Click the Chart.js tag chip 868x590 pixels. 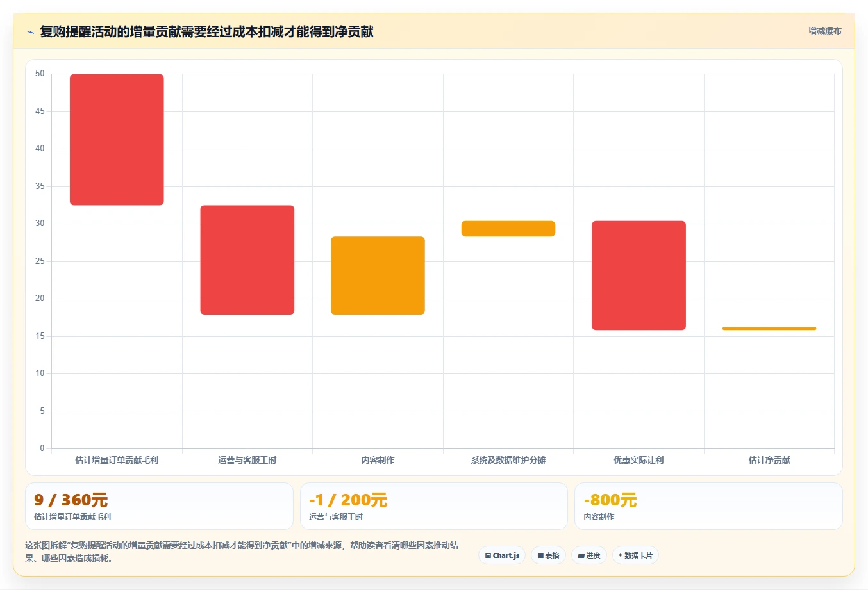point(502,555)
